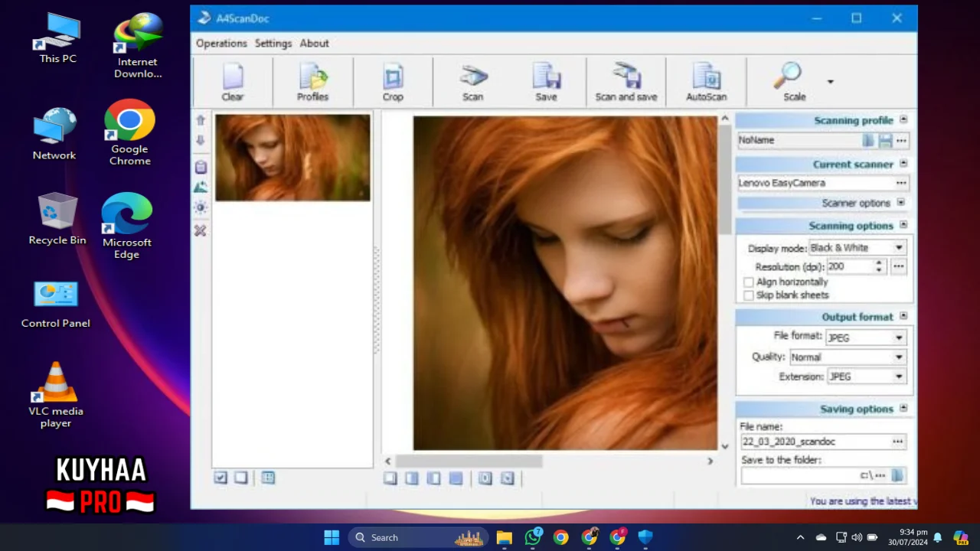Click the rotate-left icon under the preview
This screenshot has height=551, width=980.
point(485,478)
